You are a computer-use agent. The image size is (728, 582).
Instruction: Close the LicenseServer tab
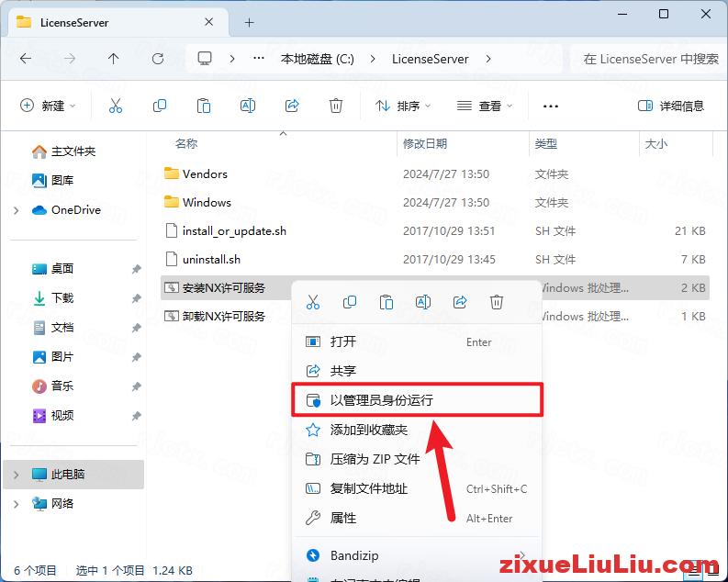(x=209, y=22)
